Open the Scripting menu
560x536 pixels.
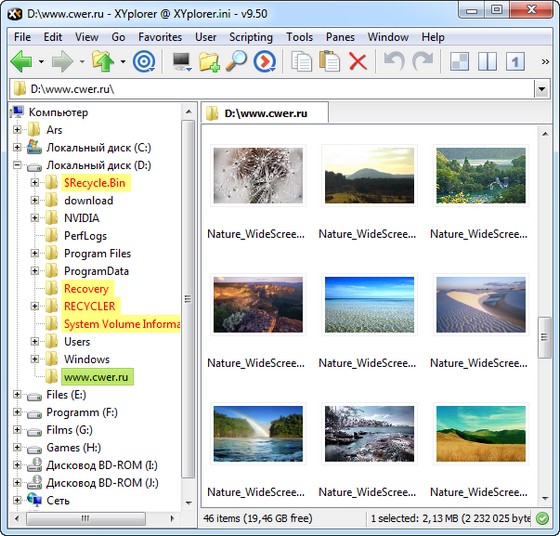tap(251, 37)
